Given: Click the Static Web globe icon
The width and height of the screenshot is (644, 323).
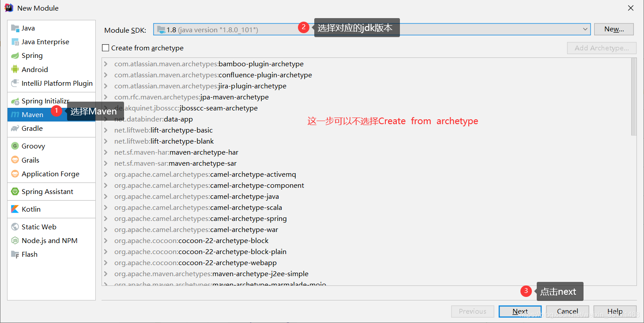Looking at the screenshot, I should pos(15,227).
